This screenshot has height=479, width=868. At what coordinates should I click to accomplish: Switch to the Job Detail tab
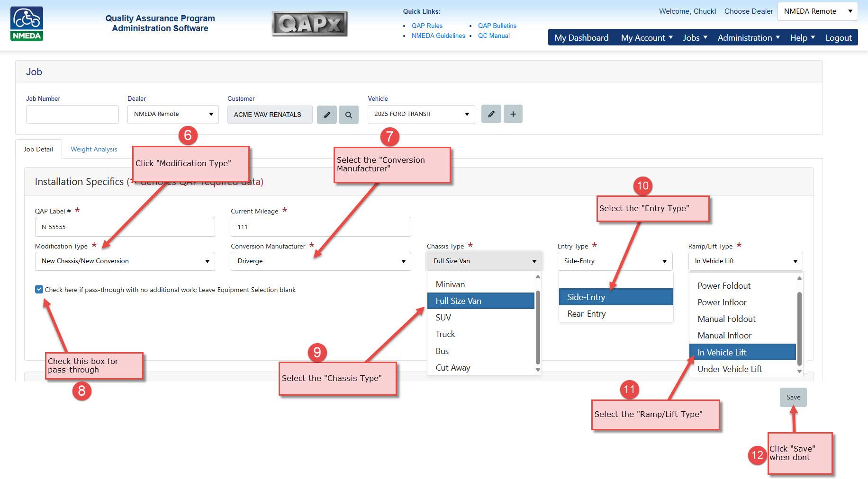tap(38, 149)
